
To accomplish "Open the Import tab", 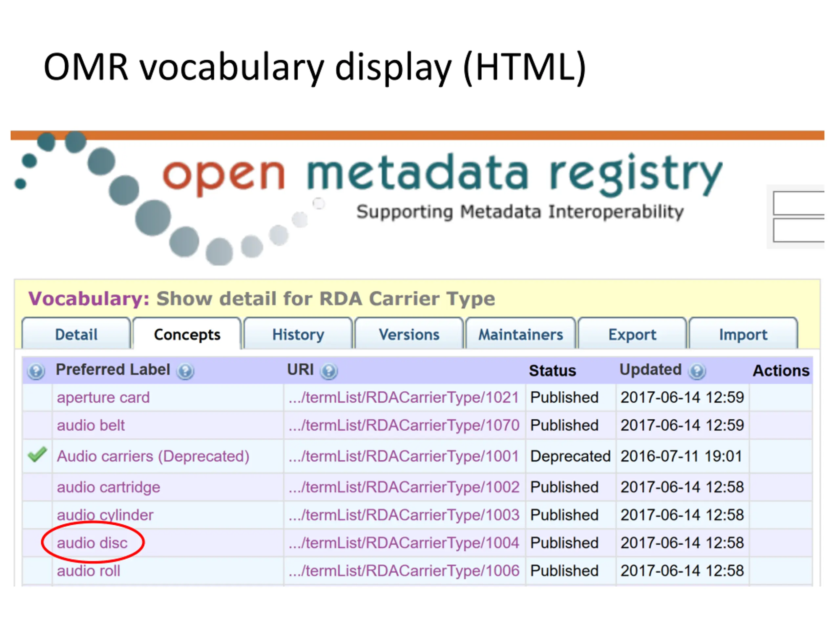I will [743, 334].
